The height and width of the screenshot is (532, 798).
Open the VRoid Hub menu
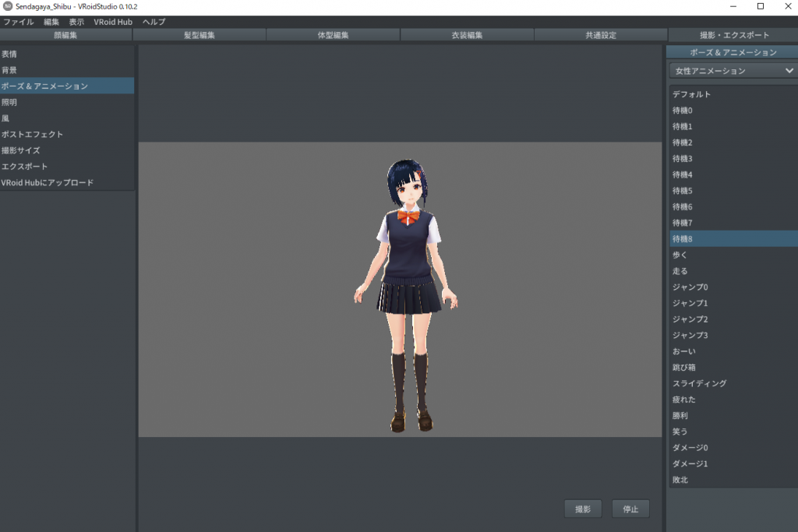(113, 22)
